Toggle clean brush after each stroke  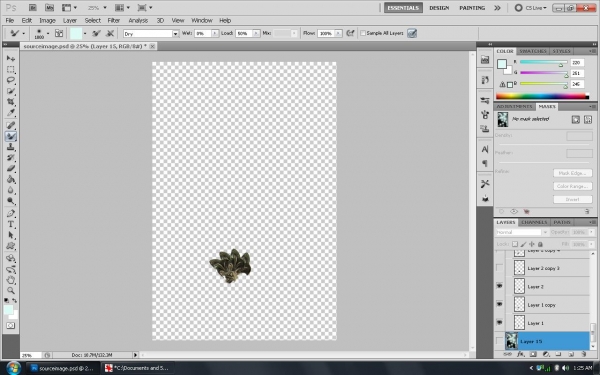click(x=110, y=33)
